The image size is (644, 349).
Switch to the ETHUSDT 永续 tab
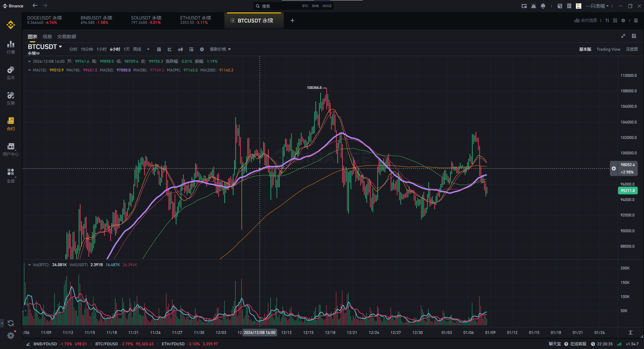pos(196,20)
